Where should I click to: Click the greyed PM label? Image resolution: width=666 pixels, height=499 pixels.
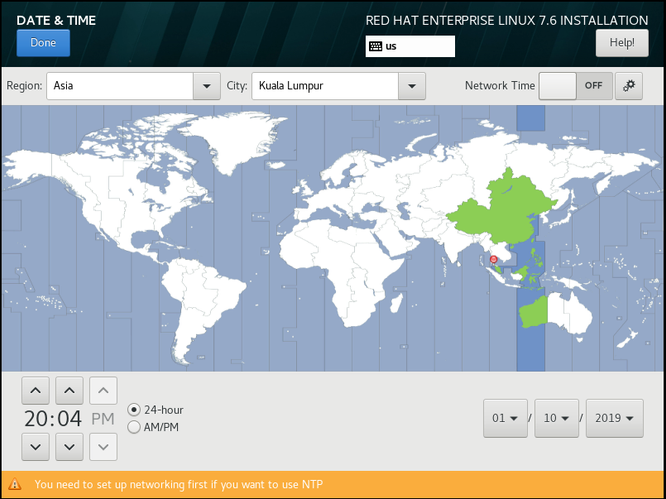[103, 419]
